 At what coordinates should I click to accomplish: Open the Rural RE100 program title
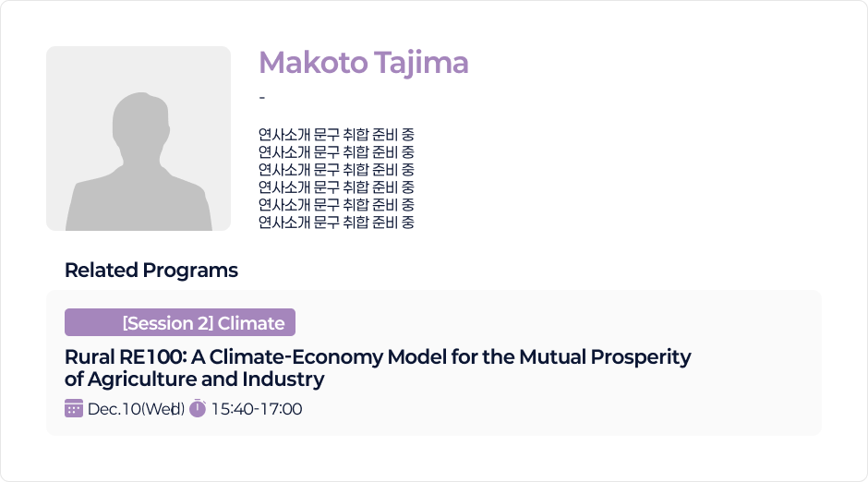[377, 357]
